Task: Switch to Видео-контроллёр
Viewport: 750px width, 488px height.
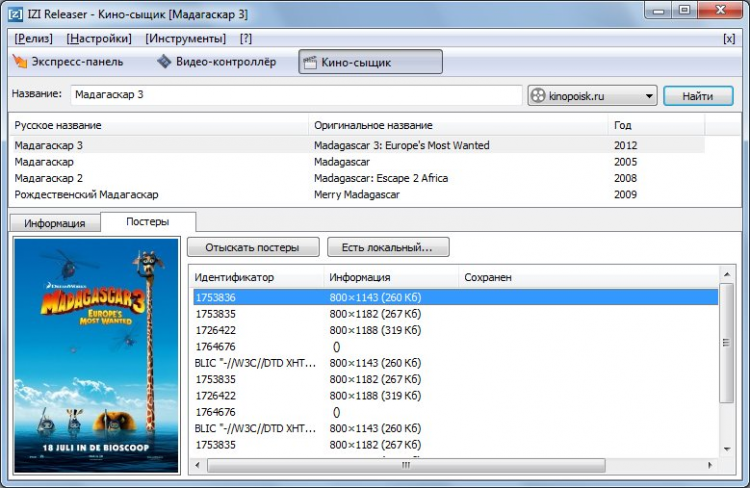Action: (x=217, y=62)
